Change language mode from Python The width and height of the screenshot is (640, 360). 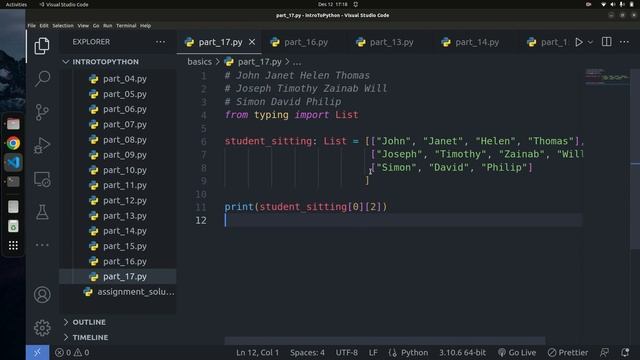point(414,353)
